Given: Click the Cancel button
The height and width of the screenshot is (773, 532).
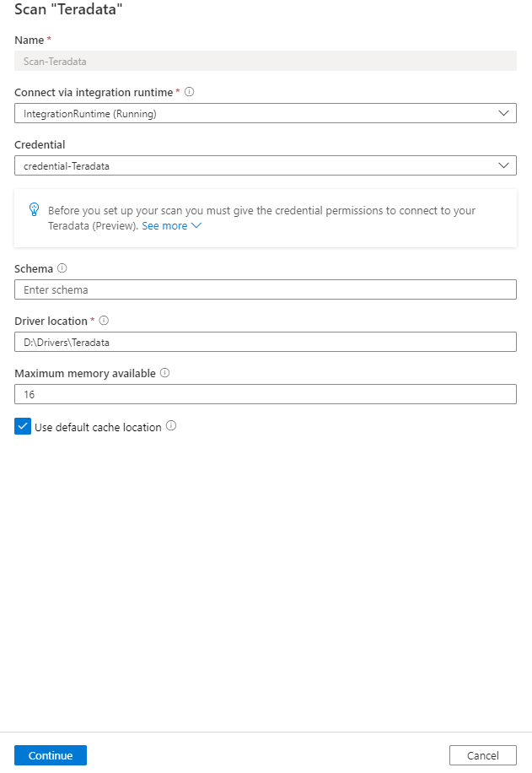Looking at the screenshot, I should coord(482,755).
